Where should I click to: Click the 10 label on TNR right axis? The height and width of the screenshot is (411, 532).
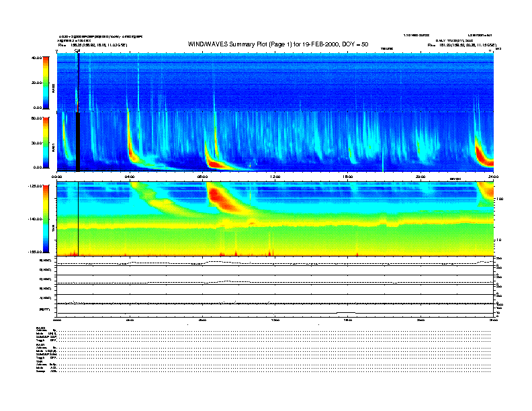point(498,240)
